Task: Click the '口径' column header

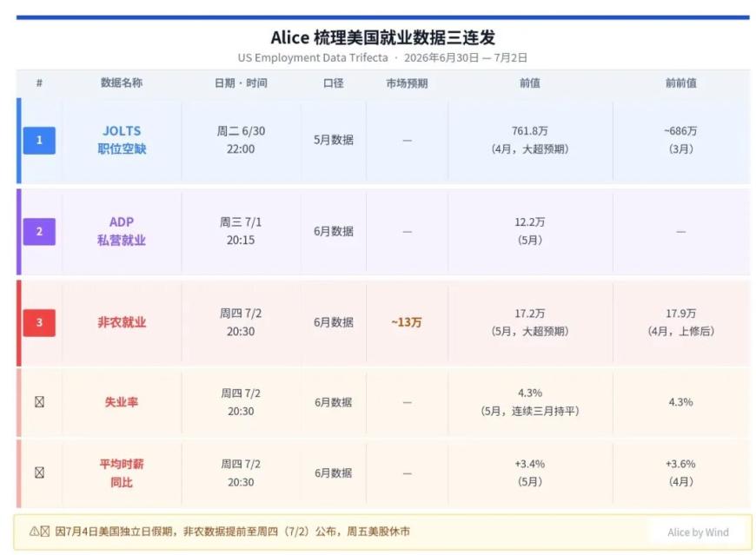Action: click(x=333, y=83)
